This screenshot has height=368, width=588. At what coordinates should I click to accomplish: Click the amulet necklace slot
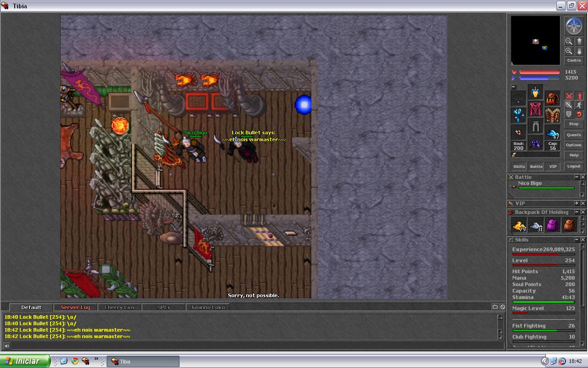pos(519,98)
